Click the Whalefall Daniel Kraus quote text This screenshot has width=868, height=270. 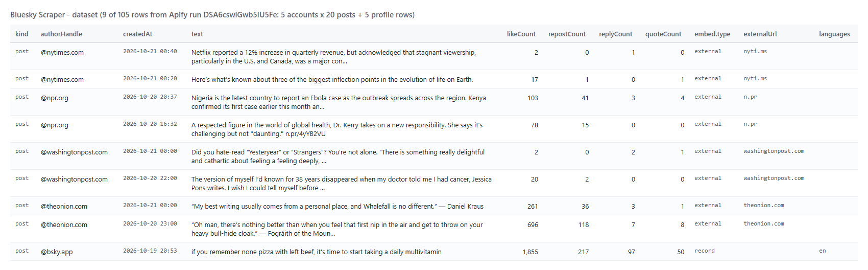[337, 207]
